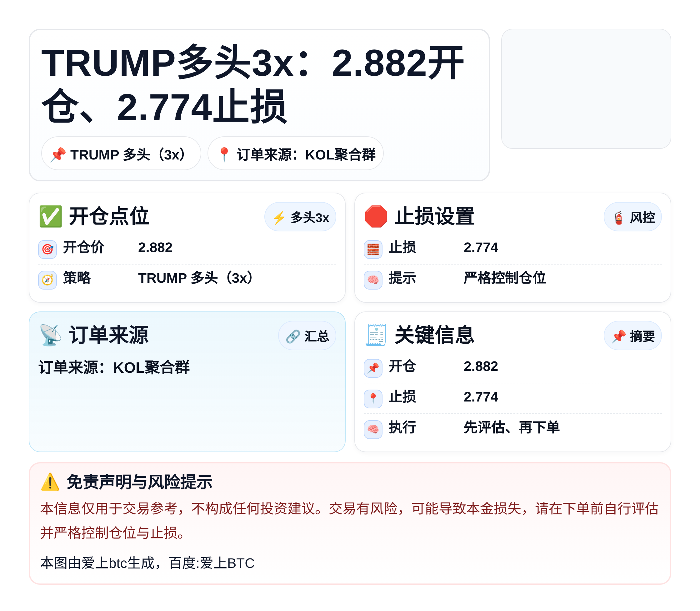
Task: Click the brain icon in the 执行 row
Action: click(x=373, y=429)
